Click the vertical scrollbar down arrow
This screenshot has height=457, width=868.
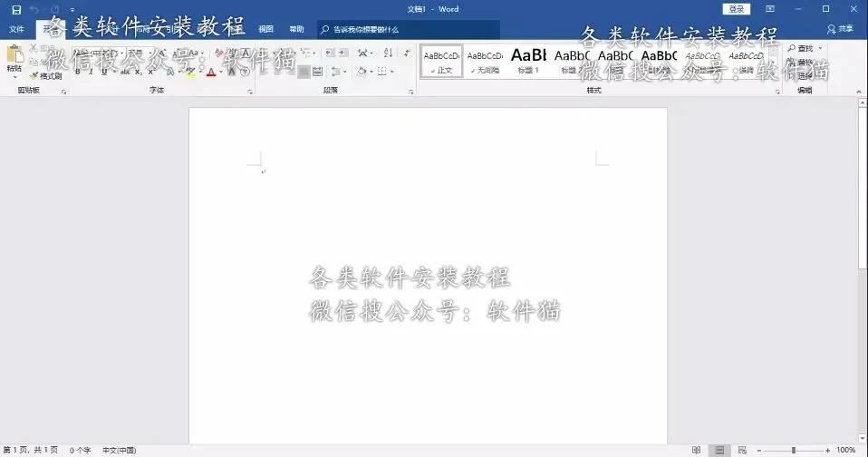click(863, 438)
